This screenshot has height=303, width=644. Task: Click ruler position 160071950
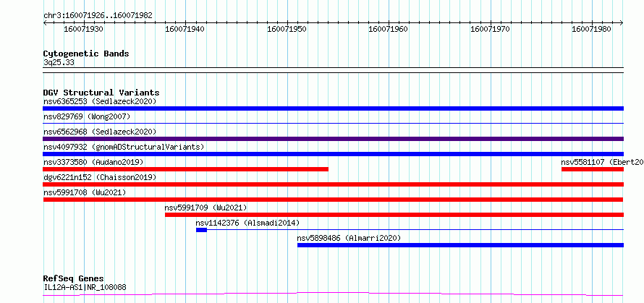pos(287,29)
